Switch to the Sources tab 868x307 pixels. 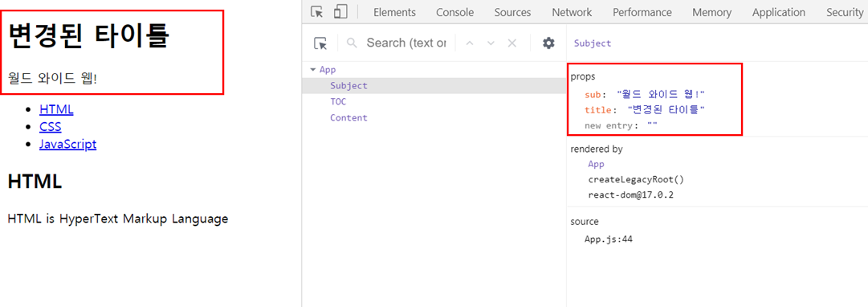pyautogui.click(x=512, y=12)
